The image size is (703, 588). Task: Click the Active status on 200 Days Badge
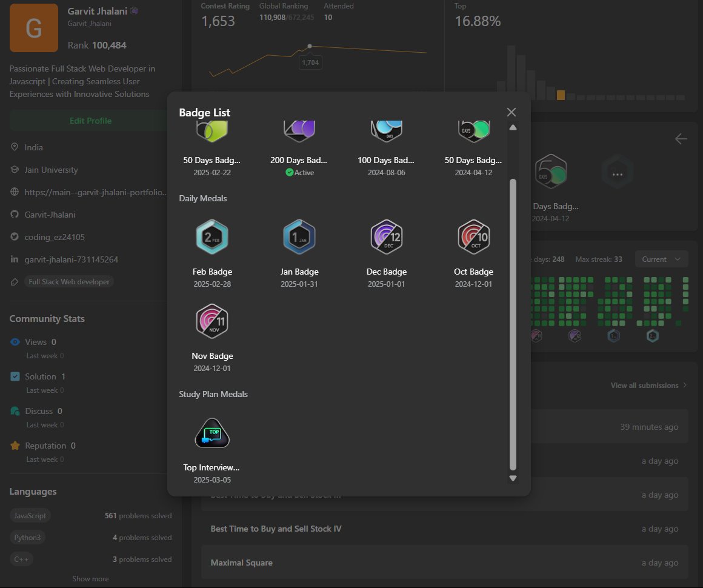[x=299, y=173]
